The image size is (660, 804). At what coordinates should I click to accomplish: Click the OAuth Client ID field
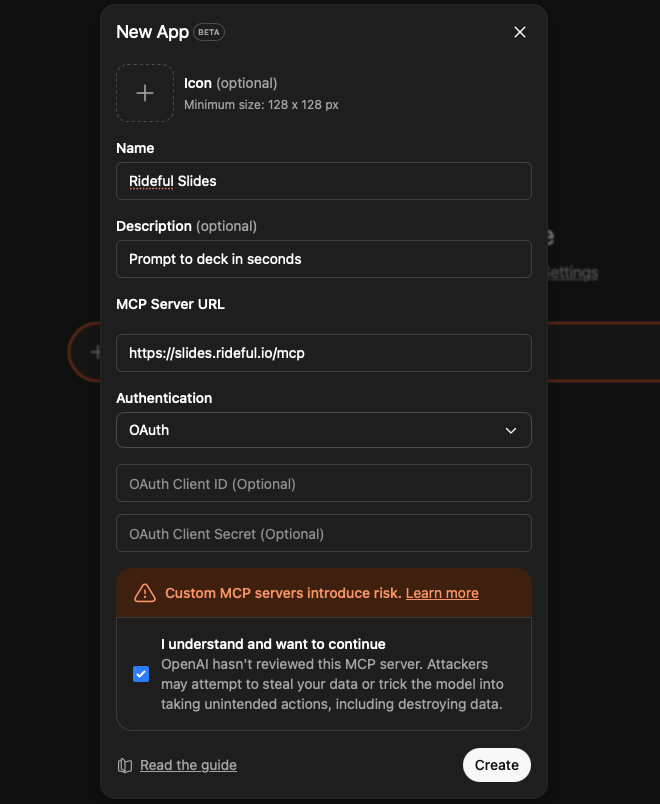pyautogui.click(x=323, y=483)
